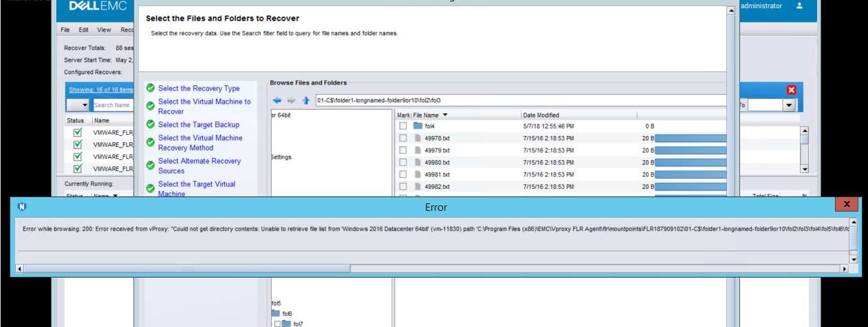Click the 49978.txt file icon
Screen dimensions: 868x327
(x=417, y=138)
